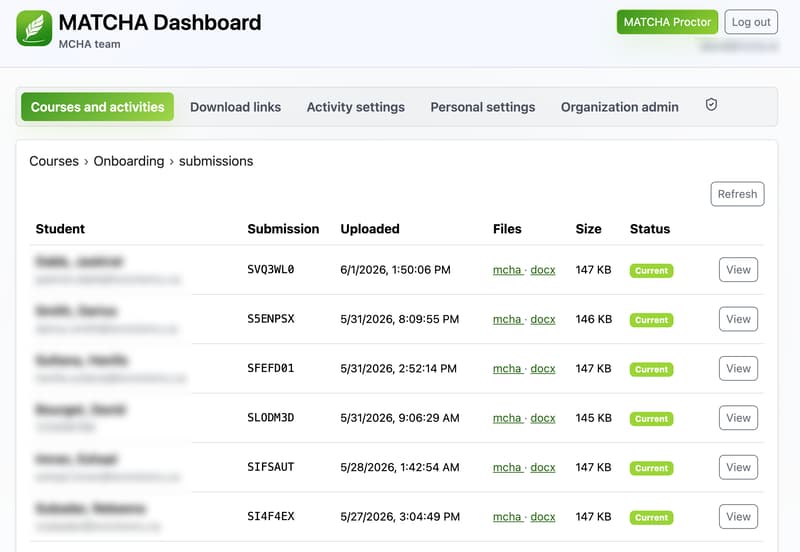
Task: Log out of the dashboard
Action: [x=751, y=22]
